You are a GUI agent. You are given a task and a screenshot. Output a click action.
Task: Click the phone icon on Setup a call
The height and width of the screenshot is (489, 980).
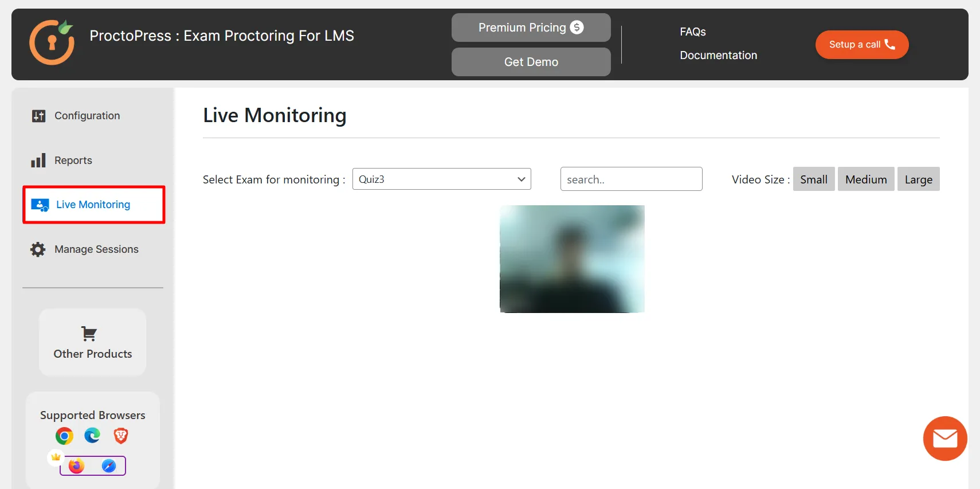point(889,44)
